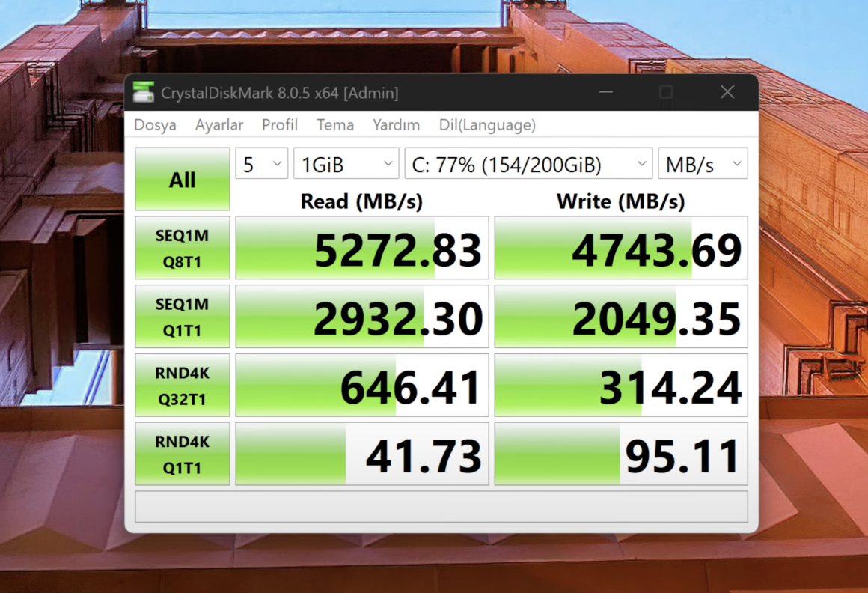Expand the C: 77% drive selection dropdown
The image size is (868, 593).
(529, 163)
